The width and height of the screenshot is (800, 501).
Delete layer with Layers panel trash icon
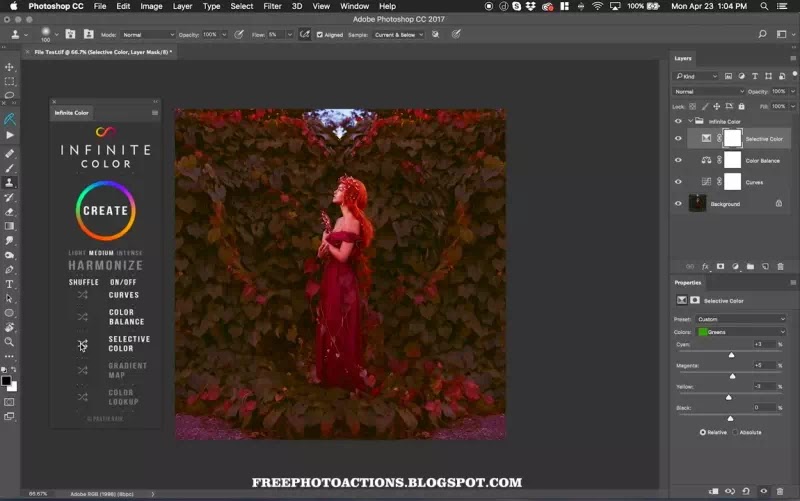point(780,266)
